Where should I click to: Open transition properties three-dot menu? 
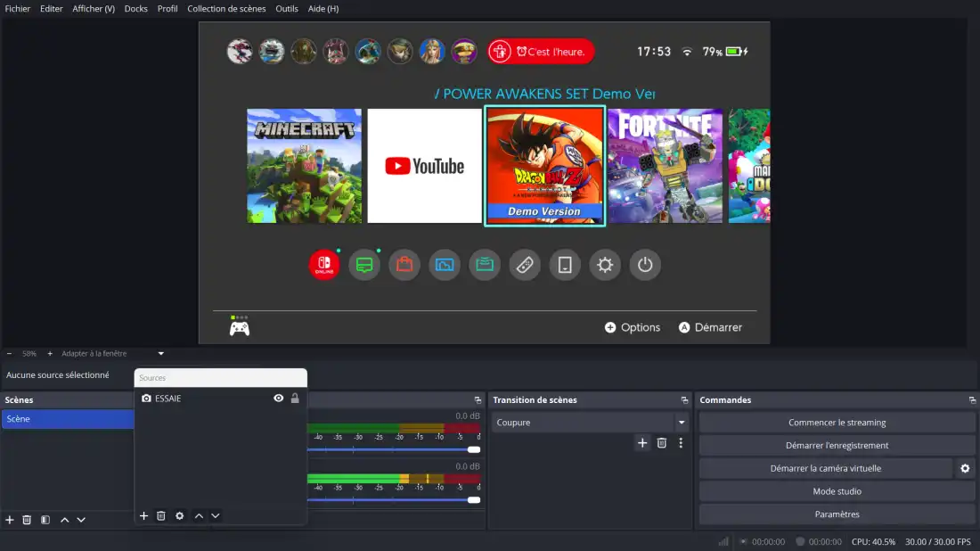tap(681, 443)
